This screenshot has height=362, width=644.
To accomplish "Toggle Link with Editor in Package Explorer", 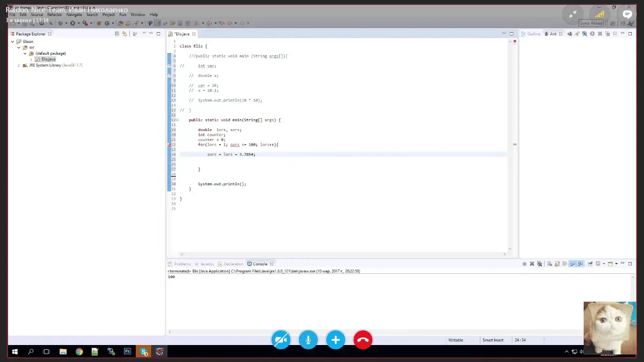I will point(124,34).
